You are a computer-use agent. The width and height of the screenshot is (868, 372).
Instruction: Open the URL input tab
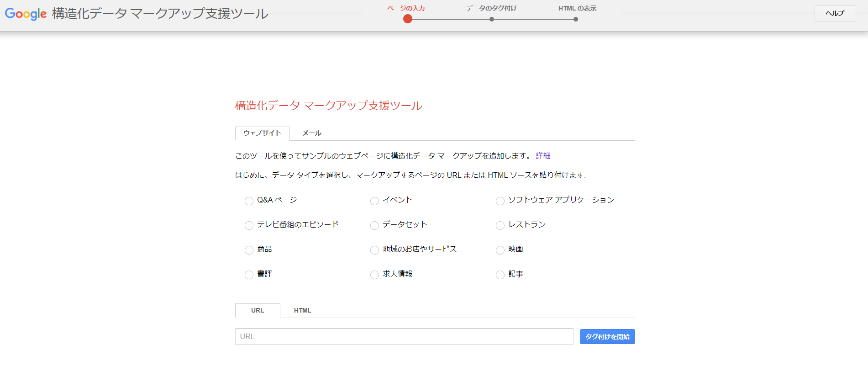[x=258, y=310]
